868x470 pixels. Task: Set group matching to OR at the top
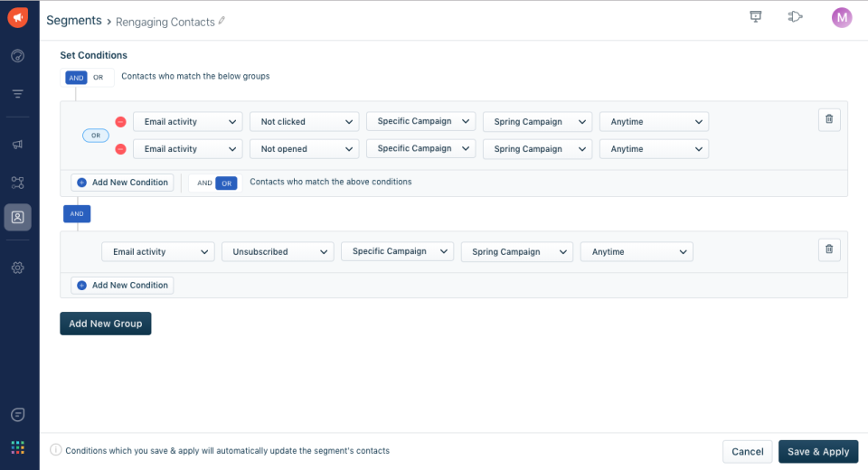click(99, 78)
